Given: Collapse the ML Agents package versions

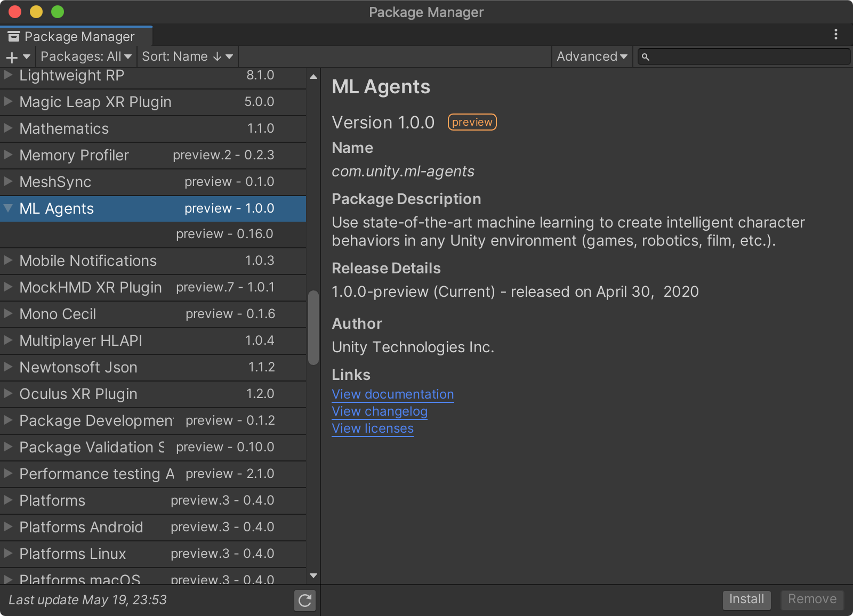Looking at the screenshot, I should [8, 208].
